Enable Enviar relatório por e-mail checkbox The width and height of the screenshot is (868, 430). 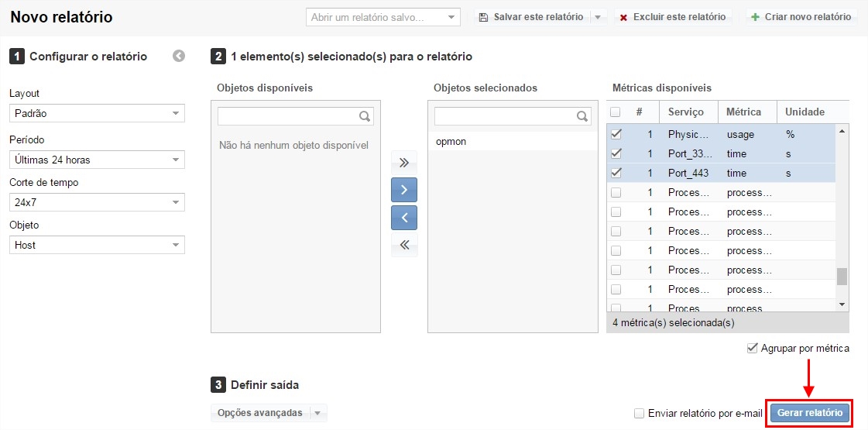639,413
